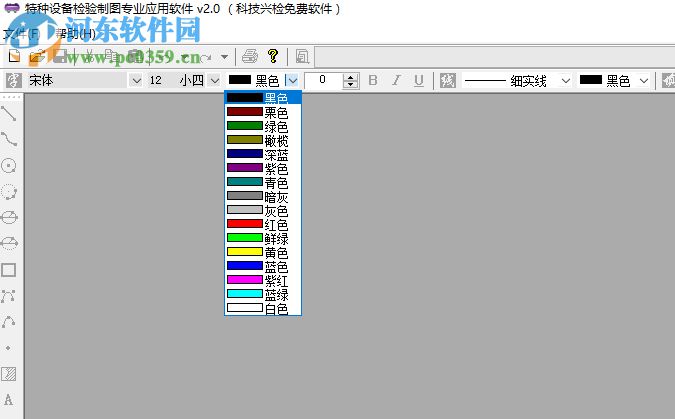Choose 蓝绿 cyan in color list
Image resolution: width=675 pixels, height=419 pixels.
tap(263, 294)
